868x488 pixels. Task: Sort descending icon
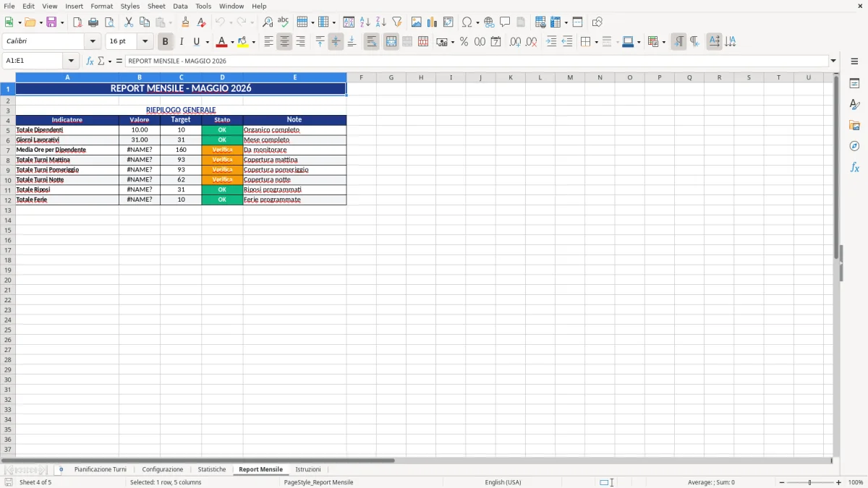(x=381, y=22)
